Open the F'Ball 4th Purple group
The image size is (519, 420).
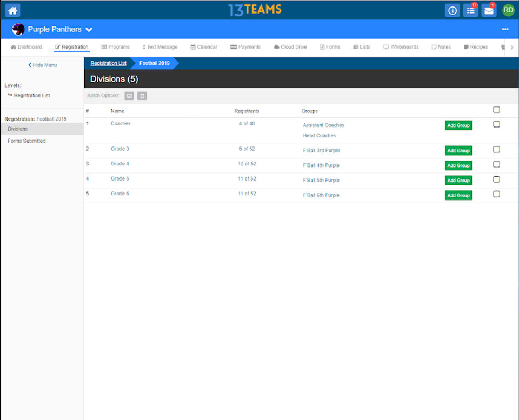click(x=321, y=165)
